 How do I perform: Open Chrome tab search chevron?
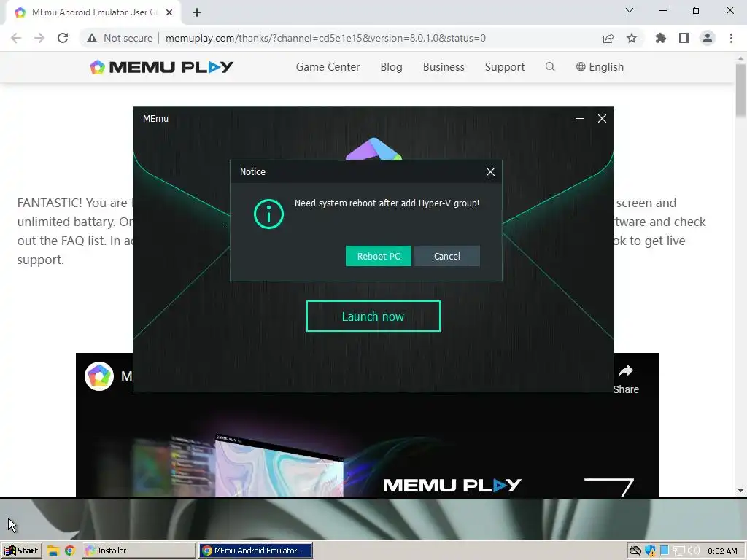(x=630, y=10)
